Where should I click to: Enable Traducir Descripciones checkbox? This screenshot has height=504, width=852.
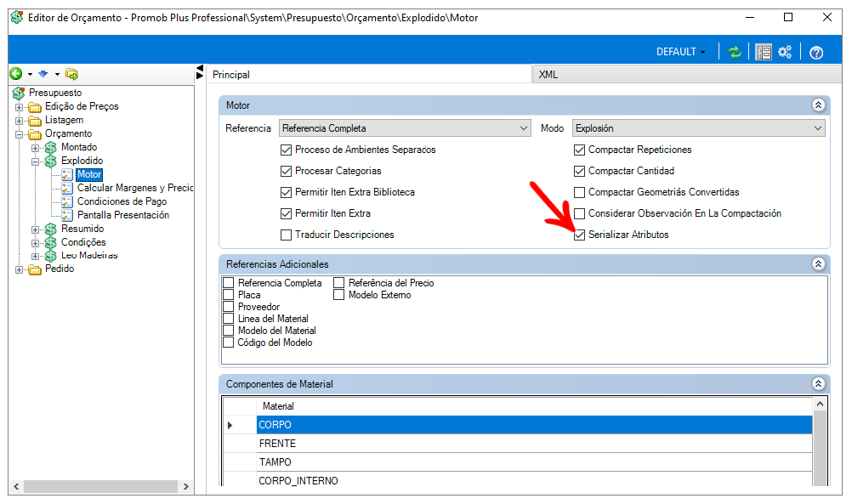(286, 235)
